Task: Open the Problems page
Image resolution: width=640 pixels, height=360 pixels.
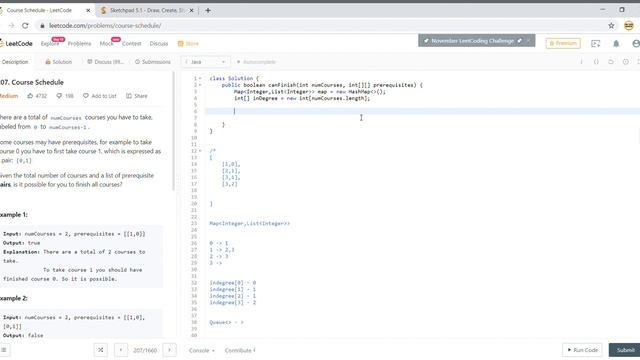Action: pyautogui.click(x=79, y=44)
